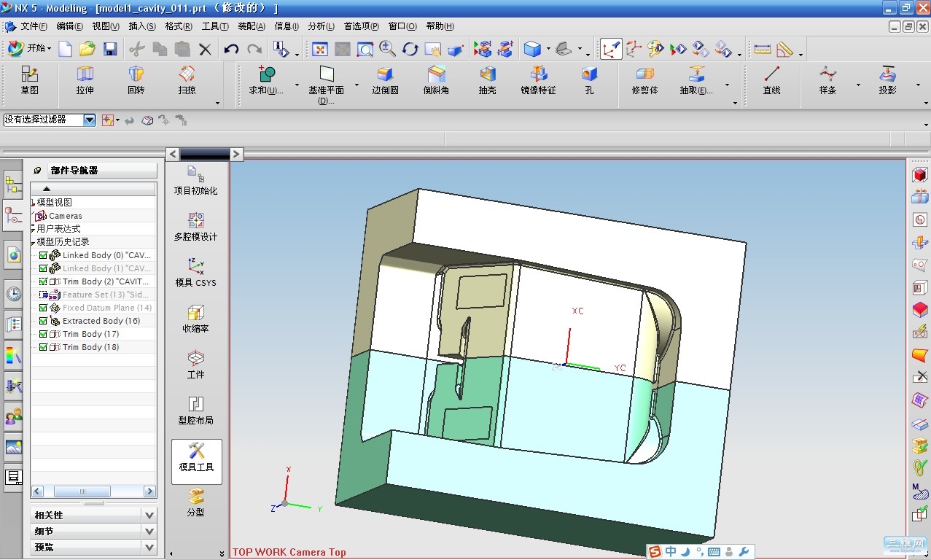Click the Rotate view icon
Viewport: 931px width, 560px height.
pyautogui.click(x=410, y=49)
